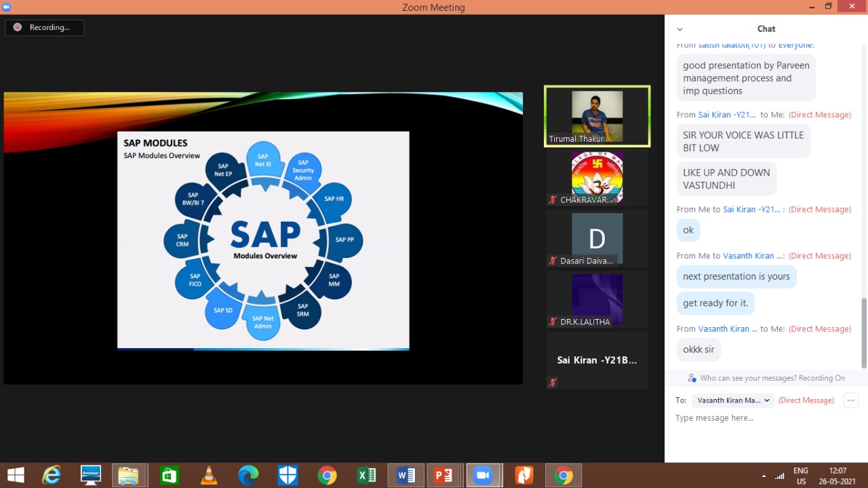Switch to Word in the taskbar
Image resolution: width=868 pixels, height=488 pixels.
(x=406, y=475)
